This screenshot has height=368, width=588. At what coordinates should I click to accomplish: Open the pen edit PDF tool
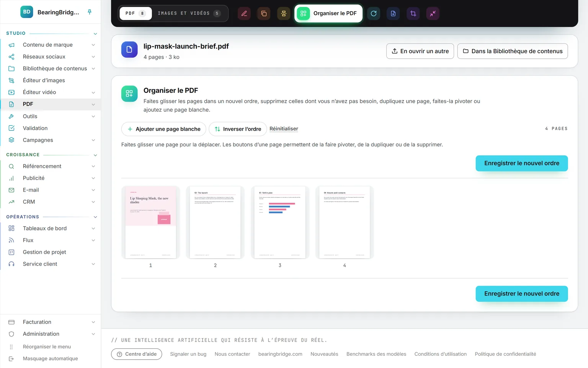[x=244, y=13]
